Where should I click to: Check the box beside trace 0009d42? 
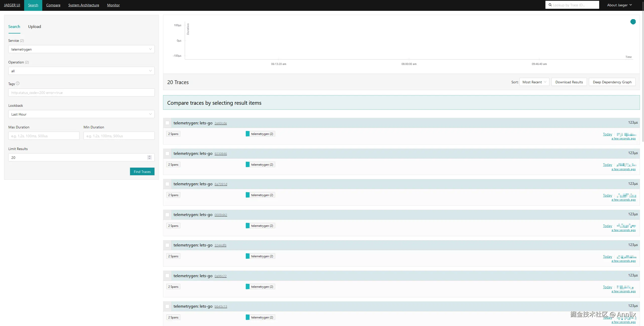(x=167, y=215)
